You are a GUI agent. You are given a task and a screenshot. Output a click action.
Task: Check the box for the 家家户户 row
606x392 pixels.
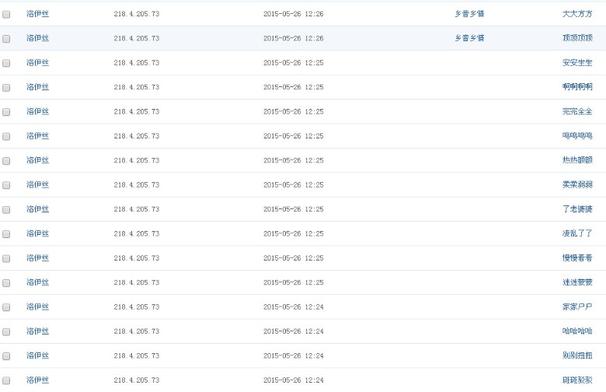click(x=6, y=307)
